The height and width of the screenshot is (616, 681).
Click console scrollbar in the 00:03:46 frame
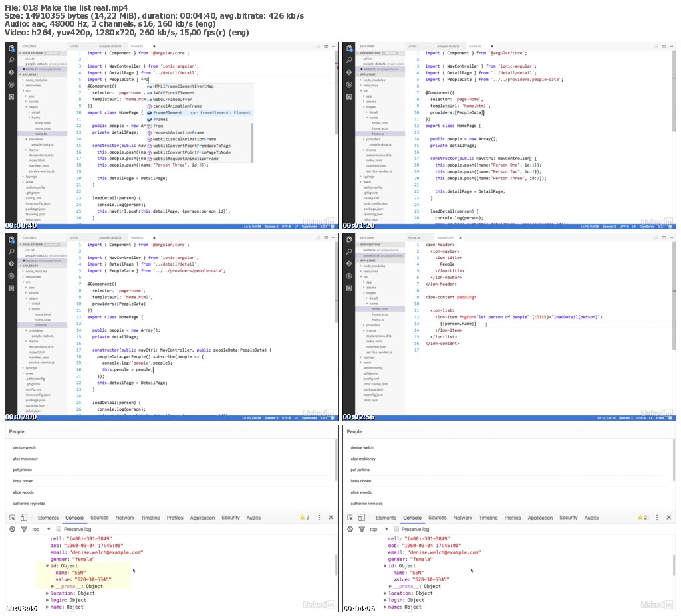click(x=336, y=564)
